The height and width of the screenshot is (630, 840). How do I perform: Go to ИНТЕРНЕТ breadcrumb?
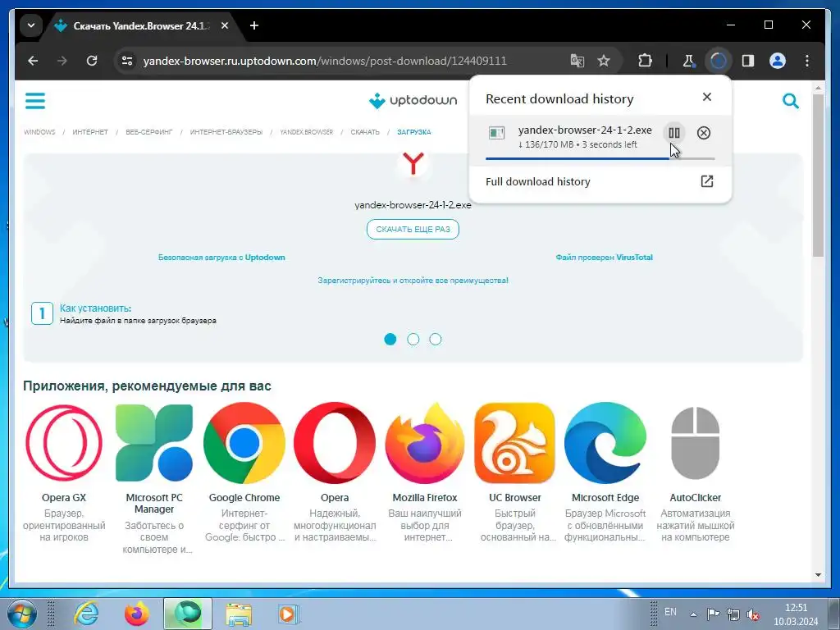click(90, 132)
